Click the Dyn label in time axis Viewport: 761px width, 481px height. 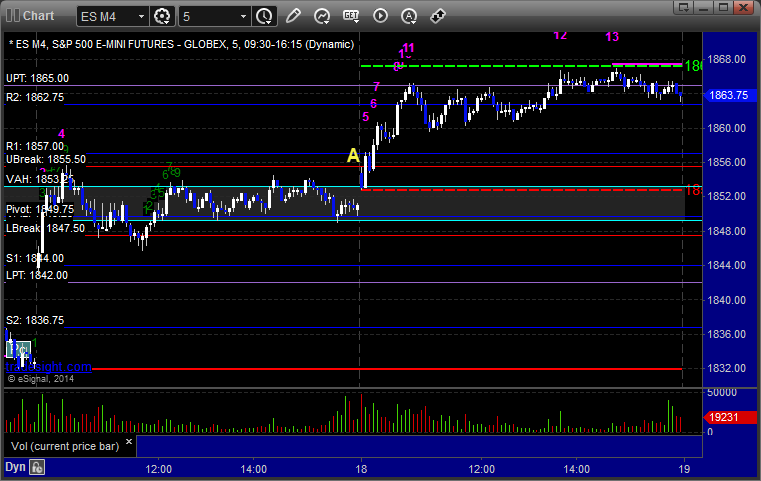click(x=15, y=467)
